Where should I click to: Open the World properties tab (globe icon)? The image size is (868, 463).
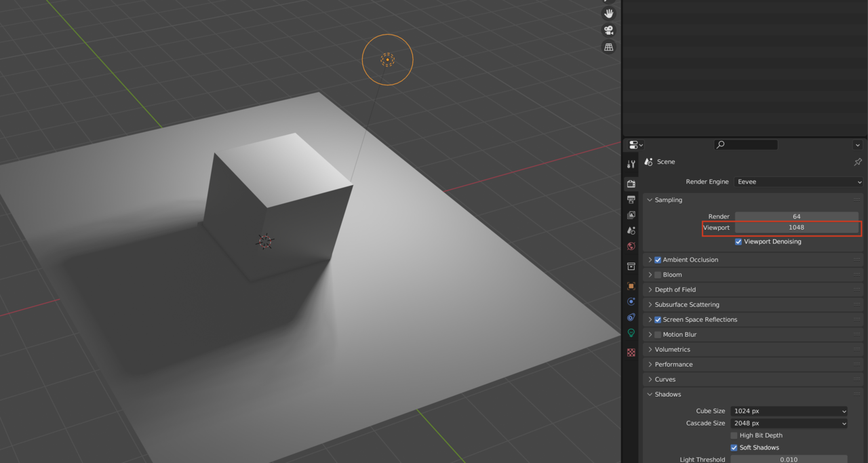631,247
